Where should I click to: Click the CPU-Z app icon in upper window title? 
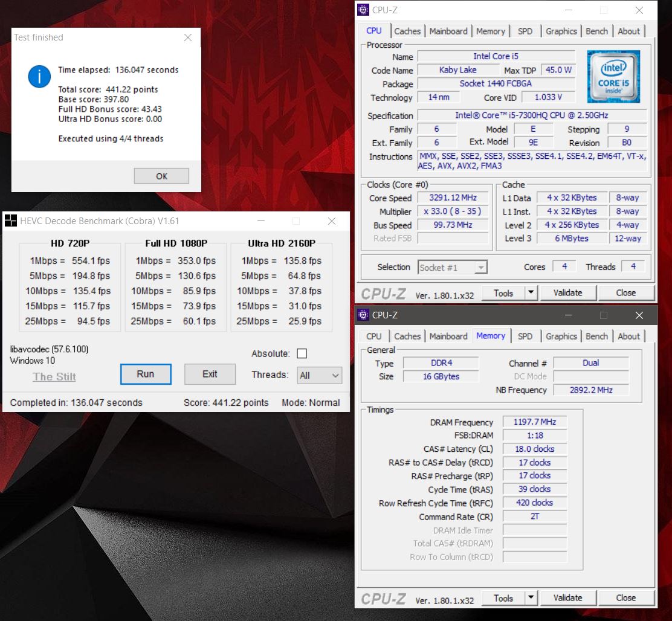[x=363, y=10]
